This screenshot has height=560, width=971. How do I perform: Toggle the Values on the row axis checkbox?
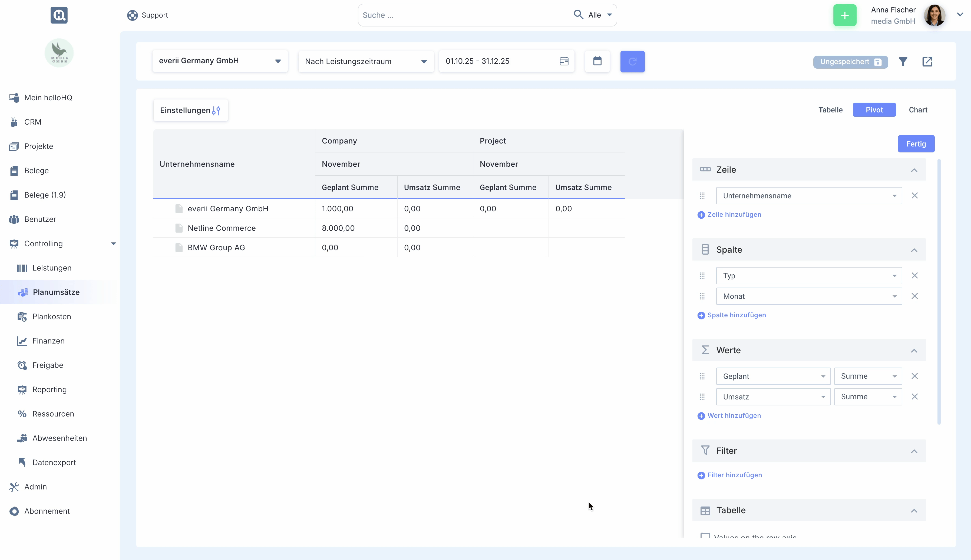click(x=705, y=535)
